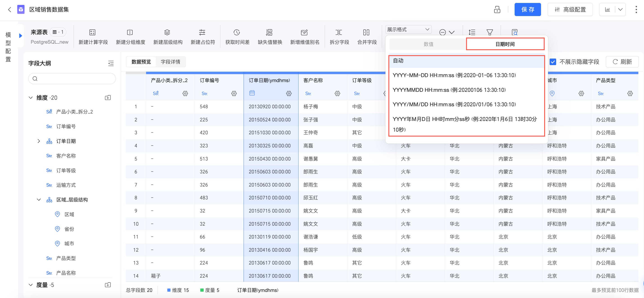Image resolution: width=644 pixels, height=298 pixels.
Task: Click the 保存 button
Action: tap(527, 10)
